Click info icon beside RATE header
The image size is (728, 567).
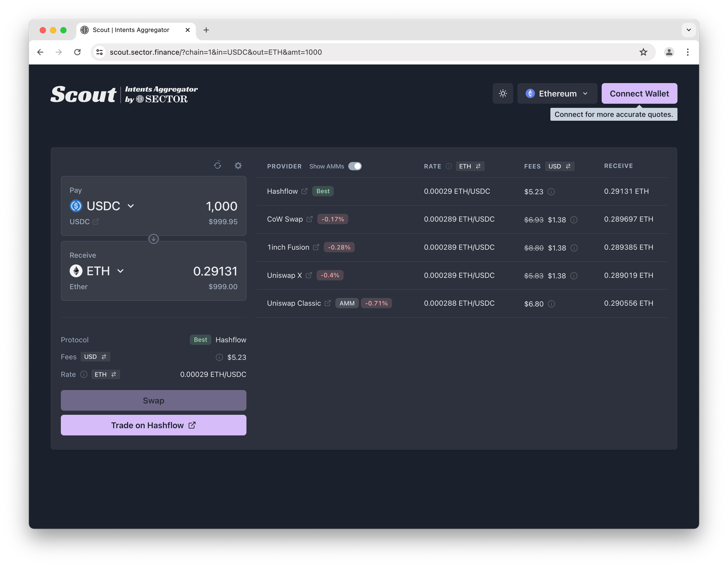pos(449,166)
